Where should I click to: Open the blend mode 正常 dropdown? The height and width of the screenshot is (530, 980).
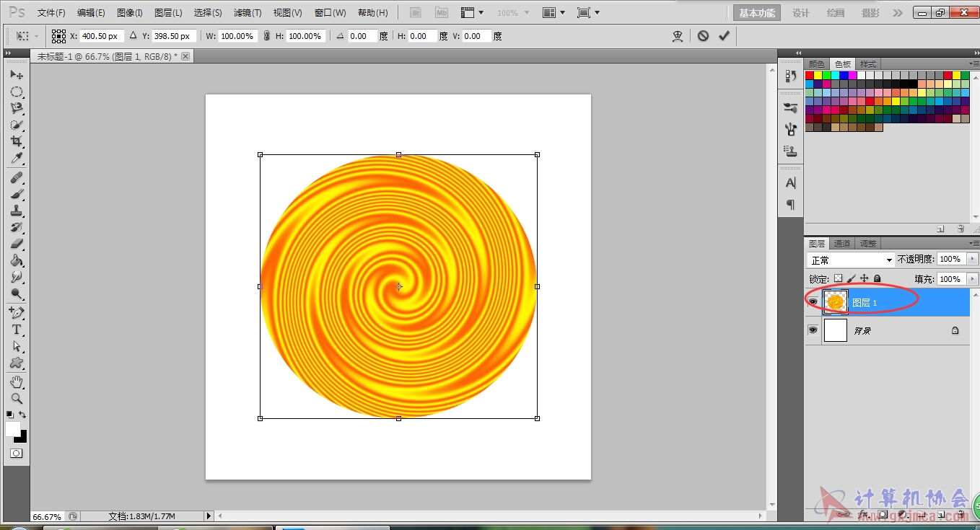(851, 260)
